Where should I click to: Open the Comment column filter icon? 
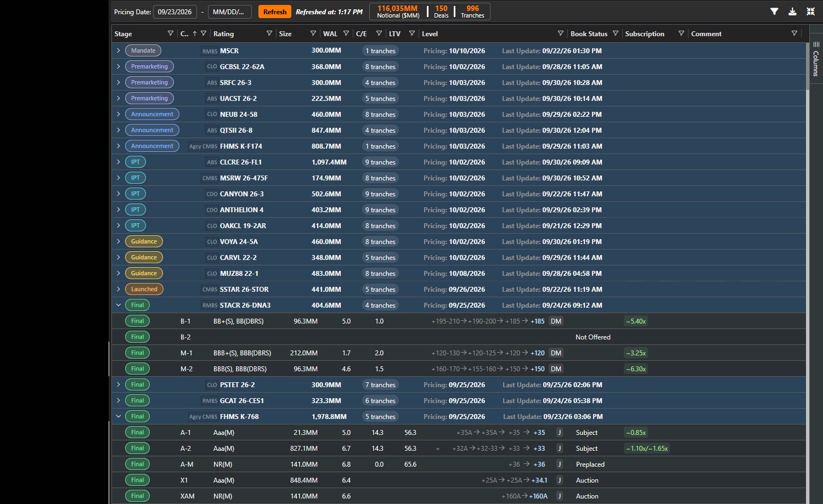pos(794,33)
